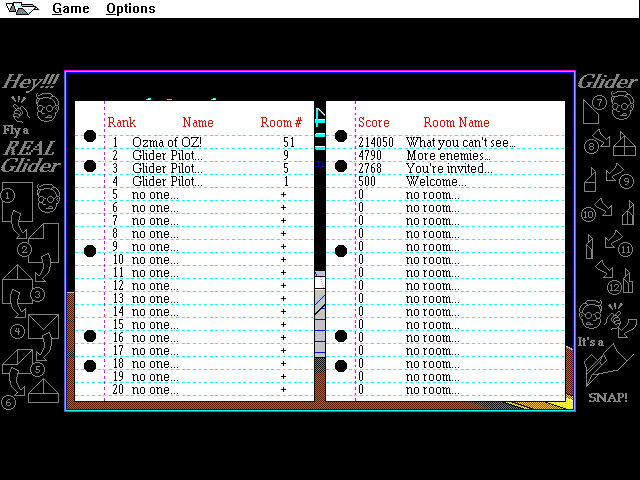
Task: Click the Rank column header
Action: click(x=122, y=122)
